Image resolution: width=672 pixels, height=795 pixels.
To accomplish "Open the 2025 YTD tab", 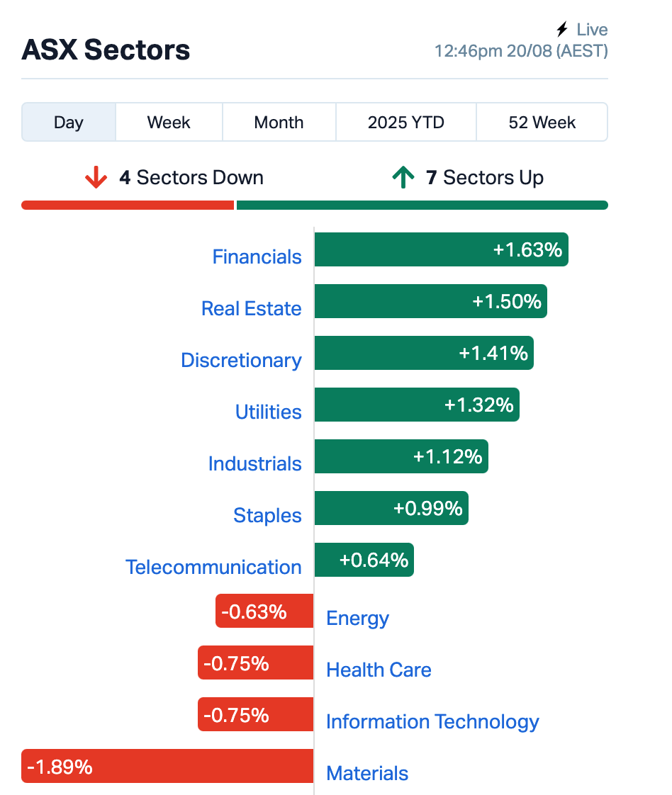I will tap(405, 122).
